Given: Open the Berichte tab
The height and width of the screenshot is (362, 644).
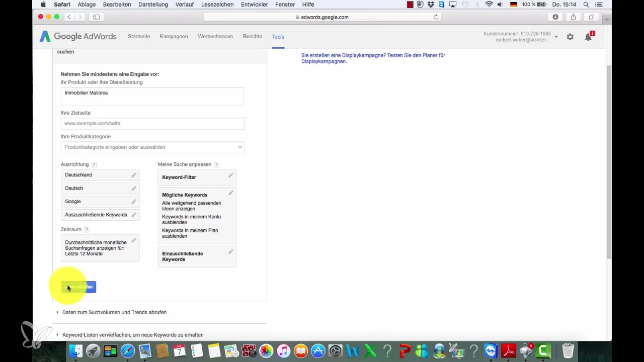Looking at the screenshot, I should pyautogui.click(x=253, y=37).
